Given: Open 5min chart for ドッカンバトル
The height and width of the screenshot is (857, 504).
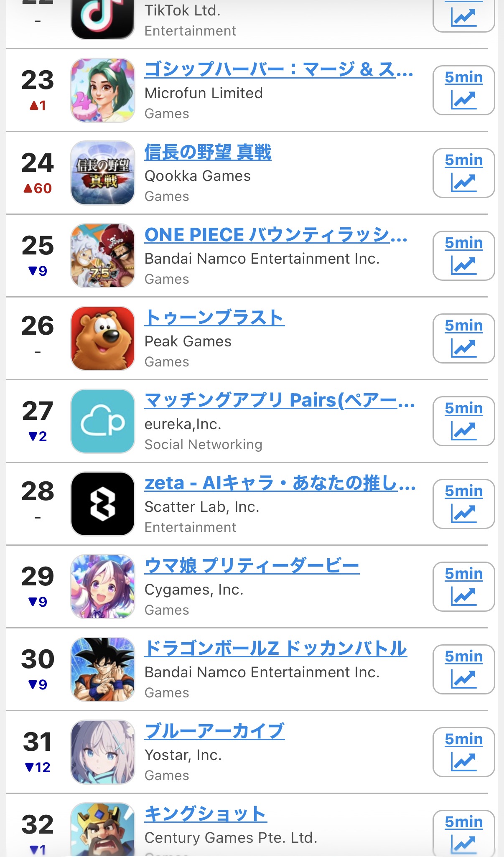Looking at the screenshot, I should (x=464, y=669).
